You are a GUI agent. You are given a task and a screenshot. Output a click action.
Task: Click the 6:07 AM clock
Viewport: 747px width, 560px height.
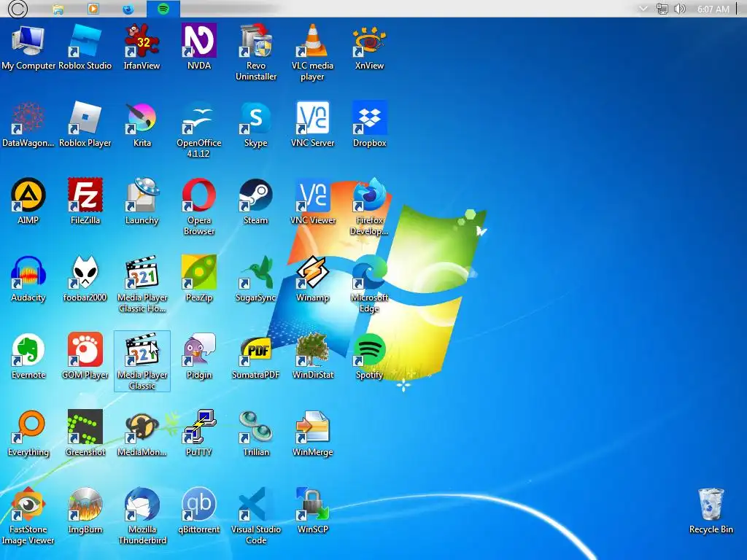tap(713, 9)
